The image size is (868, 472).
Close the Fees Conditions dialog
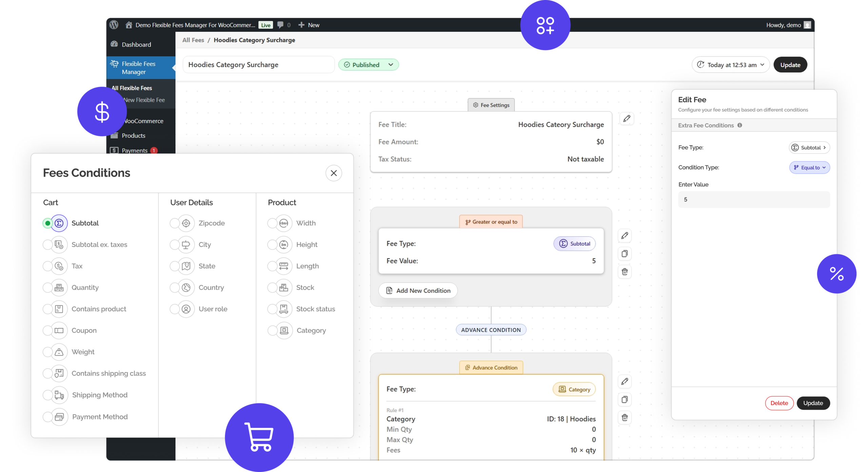click(334, 173)
